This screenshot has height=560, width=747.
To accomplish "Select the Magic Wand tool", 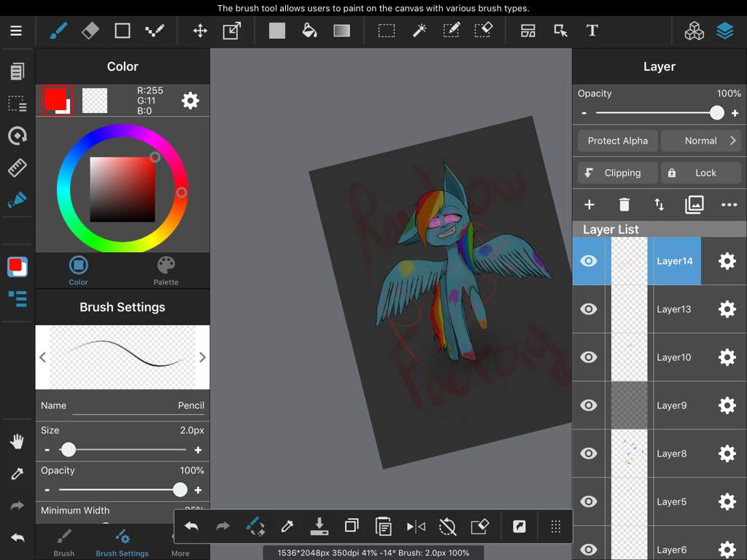I will tap(419, 31).
